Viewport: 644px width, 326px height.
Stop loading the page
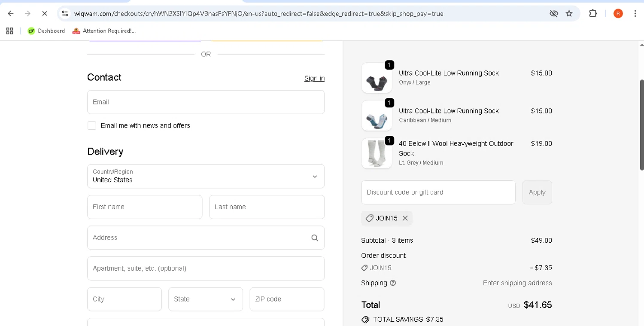pyautogui.click(x=44, y=13)
